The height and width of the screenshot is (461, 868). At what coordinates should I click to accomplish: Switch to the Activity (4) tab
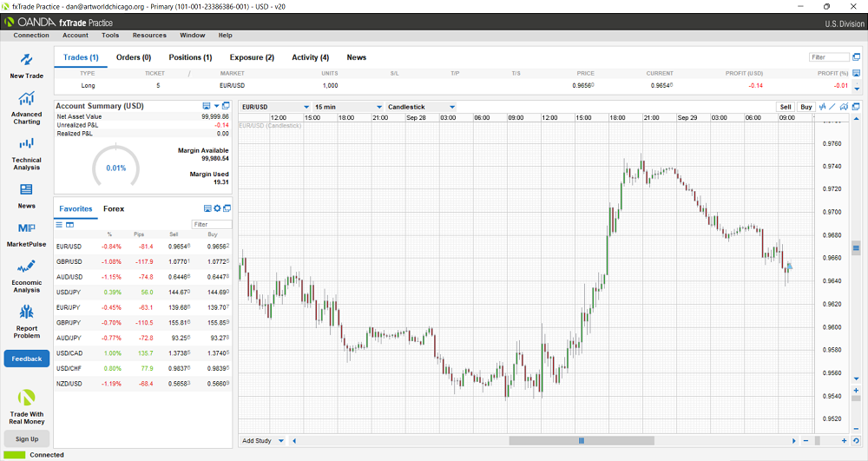pyautogui.click(x=311, y=57)
